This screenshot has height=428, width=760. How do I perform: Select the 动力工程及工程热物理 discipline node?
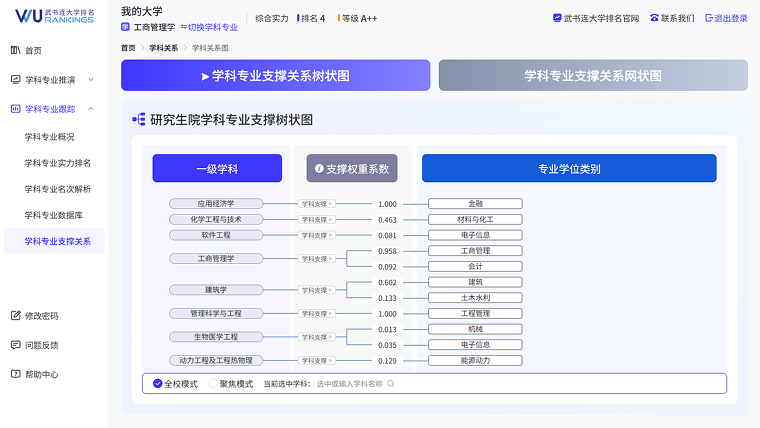216,360
